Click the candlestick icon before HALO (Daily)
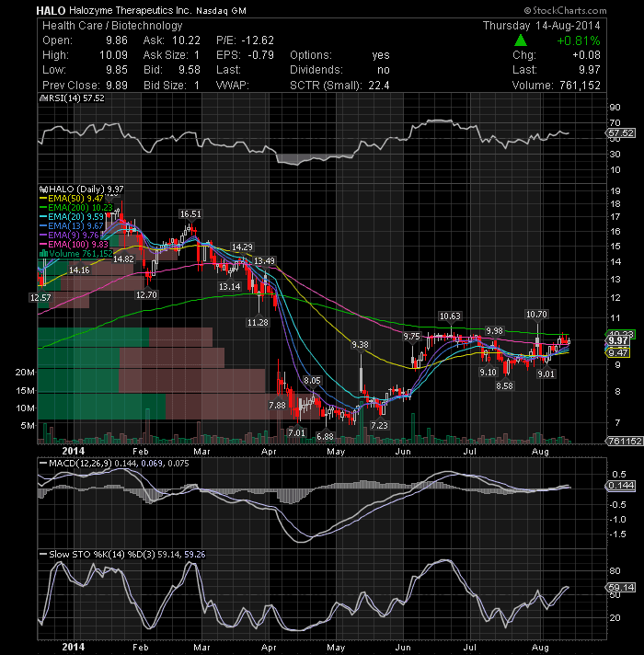This screenshot has height=655, width=644. tap(43, 190)
